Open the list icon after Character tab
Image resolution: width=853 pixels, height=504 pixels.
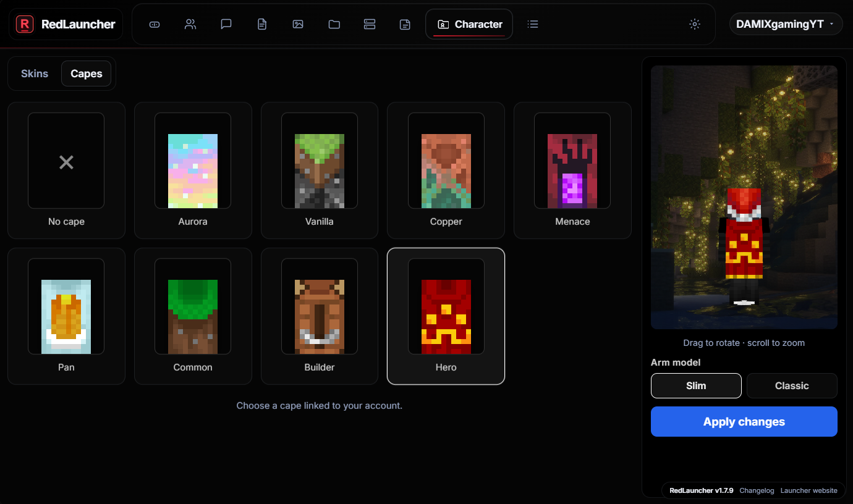pyautogui.click(x=533, y=24)
